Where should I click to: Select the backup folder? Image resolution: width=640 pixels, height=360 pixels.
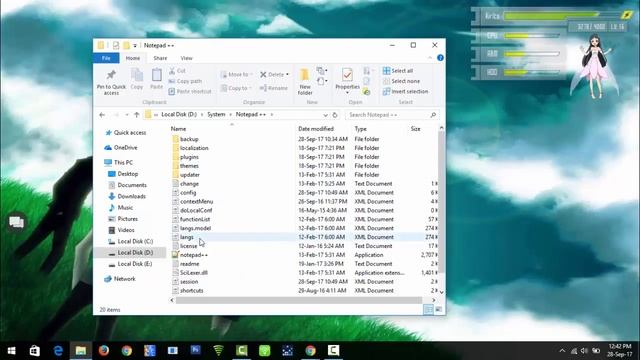click(185, 139)
